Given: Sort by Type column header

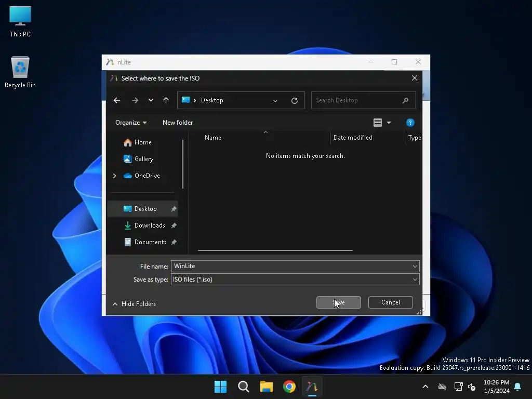Looking at the screenshot, I should pos(414,138).
